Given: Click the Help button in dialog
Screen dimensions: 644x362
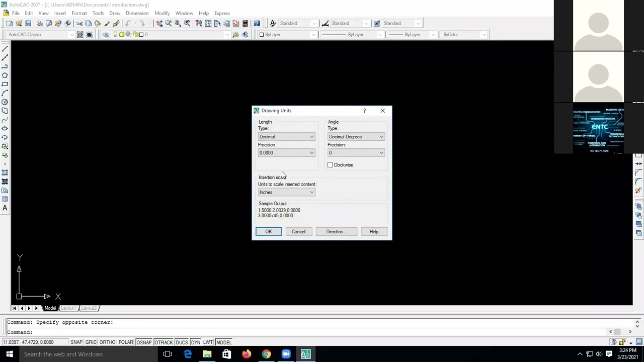Looking at the screenshot, I should 374,232.
